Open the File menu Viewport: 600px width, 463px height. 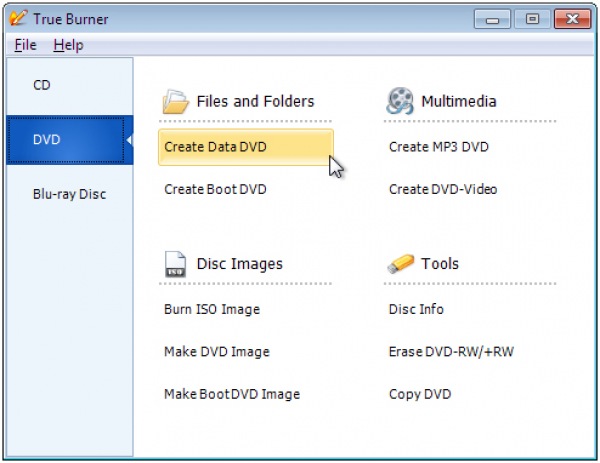(26, 45)
